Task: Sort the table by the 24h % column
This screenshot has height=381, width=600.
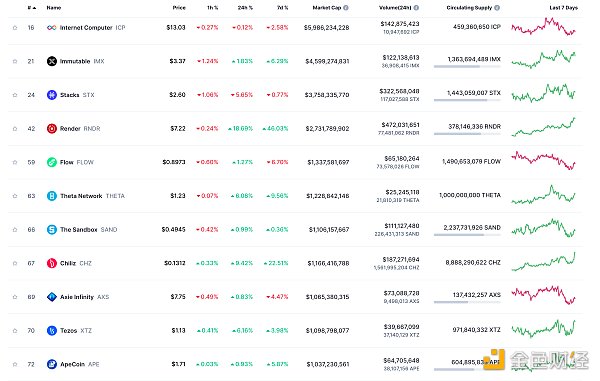Action: pos(245,8)
